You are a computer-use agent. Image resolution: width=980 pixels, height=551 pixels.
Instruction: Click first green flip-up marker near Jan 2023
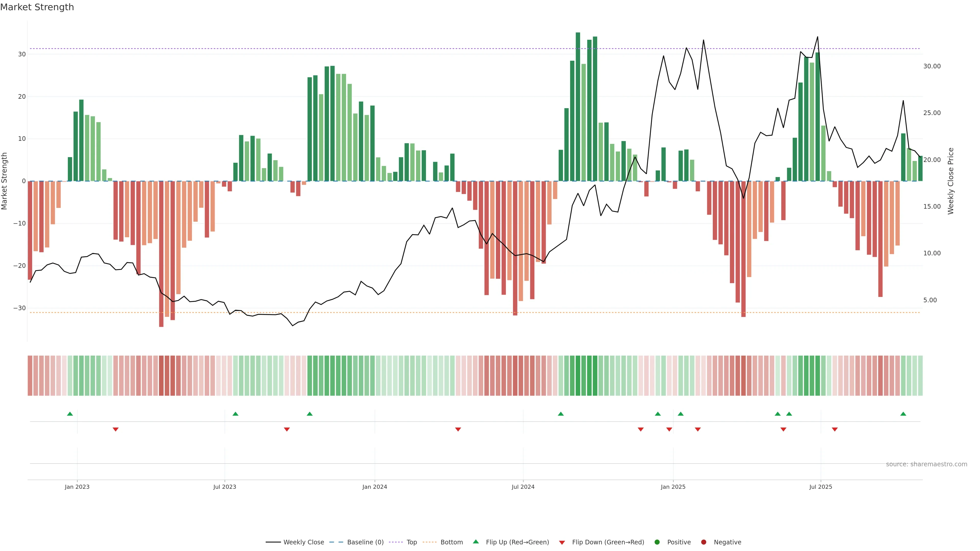pos(70,414)
